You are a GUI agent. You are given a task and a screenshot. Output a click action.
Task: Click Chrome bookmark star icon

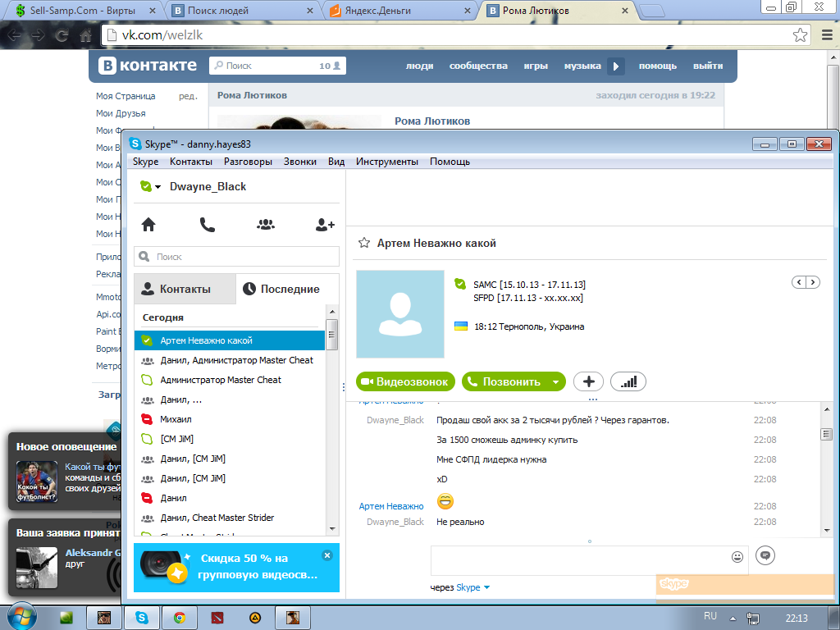coord(800,35)
